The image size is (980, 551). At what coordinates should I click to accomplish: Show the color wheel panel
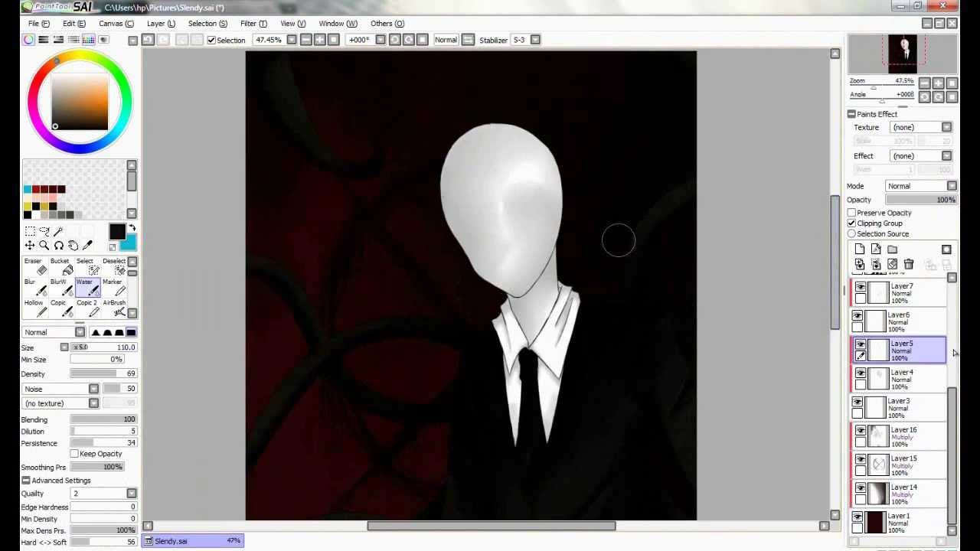[28, 40]
